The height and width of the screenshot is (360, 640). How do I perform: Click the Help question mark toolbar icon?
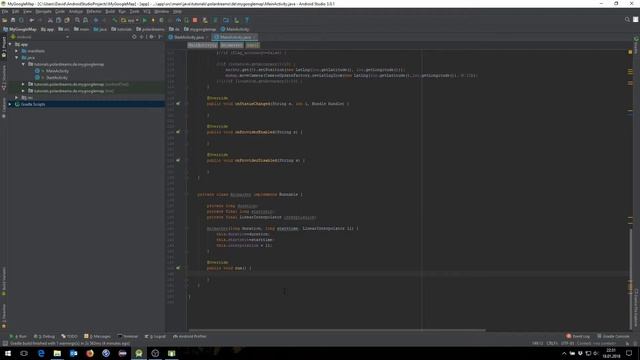pos(247,20)
